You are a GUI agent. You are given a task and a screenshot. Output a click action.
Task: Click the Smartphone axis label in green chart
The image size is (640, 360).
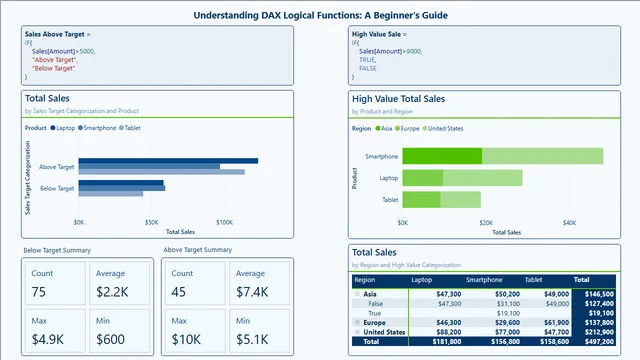click(x=382, y=156)
